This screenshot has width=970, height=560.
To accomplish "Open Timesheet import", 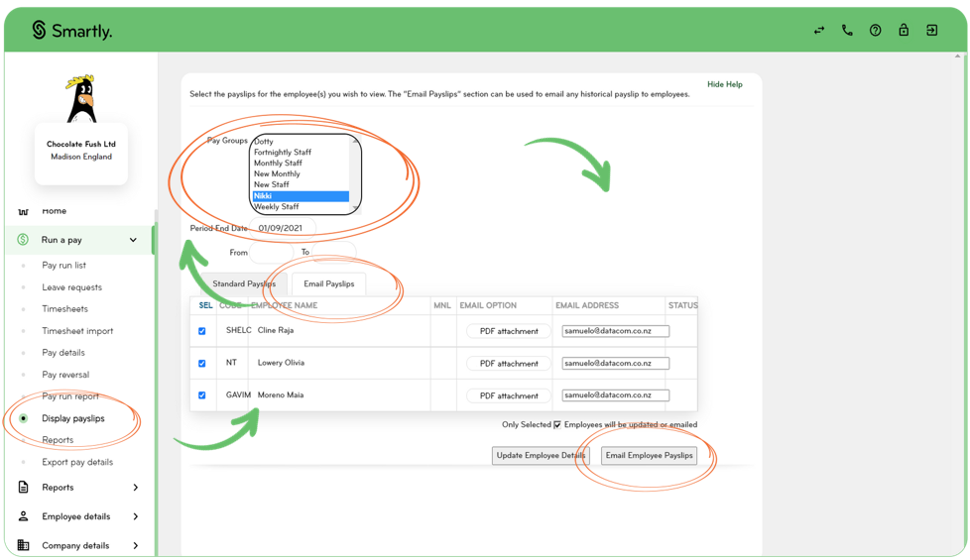I will [77, 331].
